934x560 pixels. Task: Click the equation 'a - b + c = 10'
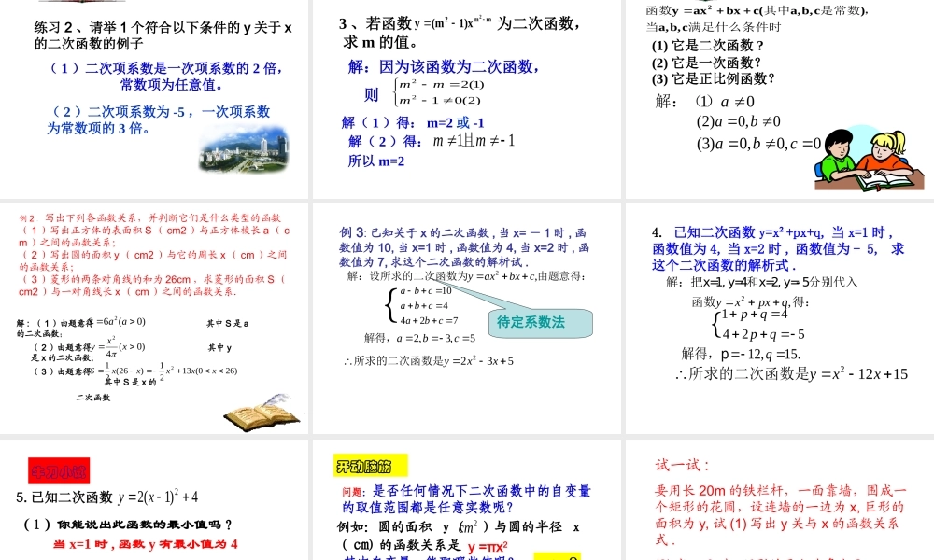426,291
